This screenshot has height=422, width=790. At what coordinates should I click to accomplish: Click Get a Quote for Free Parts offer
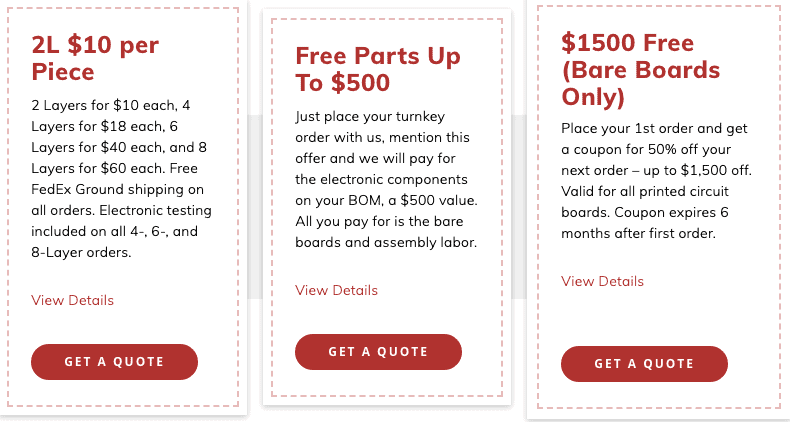378,351
